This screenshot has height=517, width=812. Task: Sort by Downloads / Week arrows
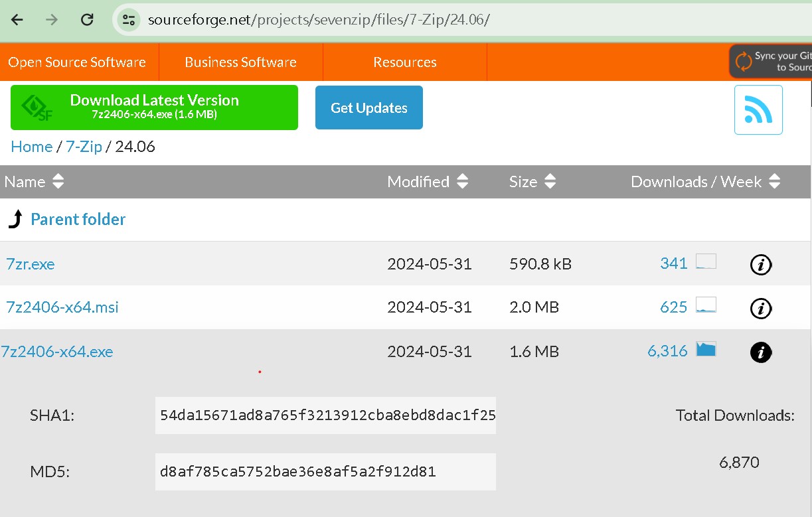pyautogui.click(x=774, y=181)
